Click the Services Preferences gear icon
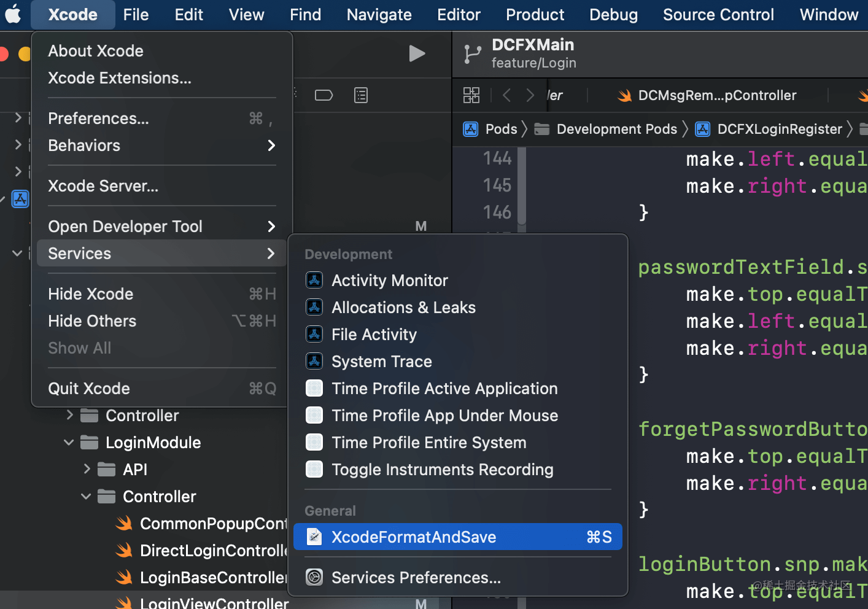 314,578
